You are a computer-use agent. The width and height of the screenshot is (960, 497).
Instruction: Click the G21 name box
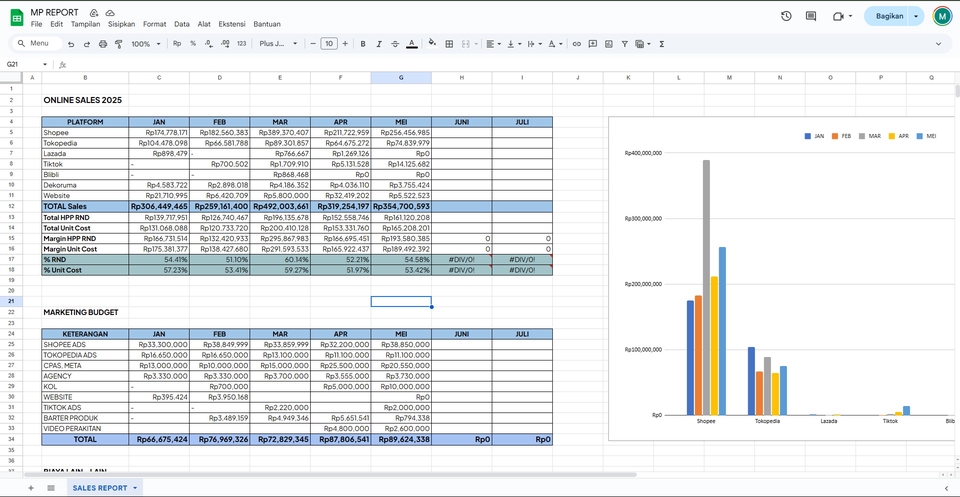[24, 64]
